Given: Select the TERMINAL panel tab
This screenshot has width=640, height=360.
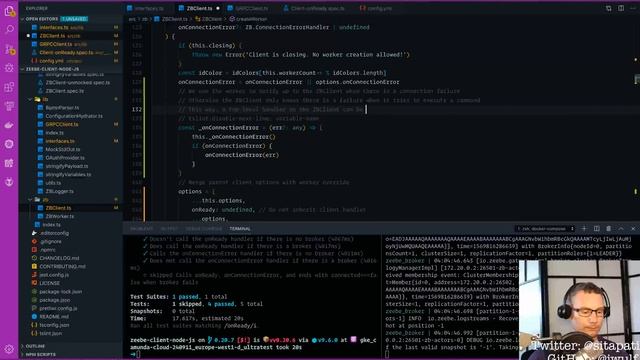Looking at the screenshot, I should [x=240, y=229].
